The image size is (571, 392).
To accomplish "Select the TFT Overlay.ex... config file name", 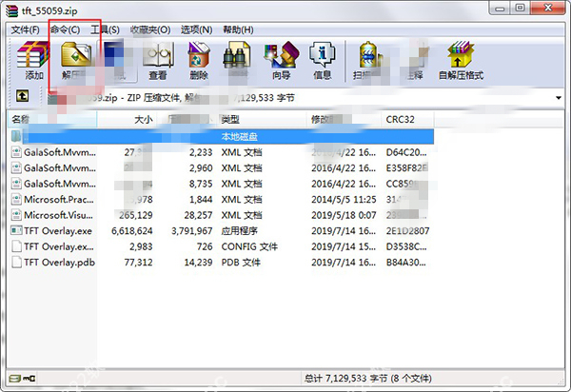I will (59, 246).
